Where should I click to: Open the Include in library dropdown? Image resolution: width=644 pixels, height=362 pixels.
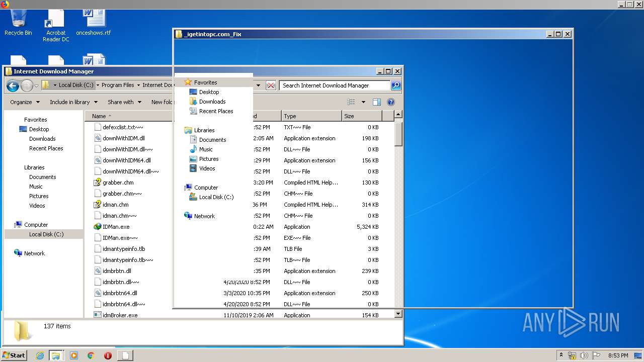[x=73, y=102]
